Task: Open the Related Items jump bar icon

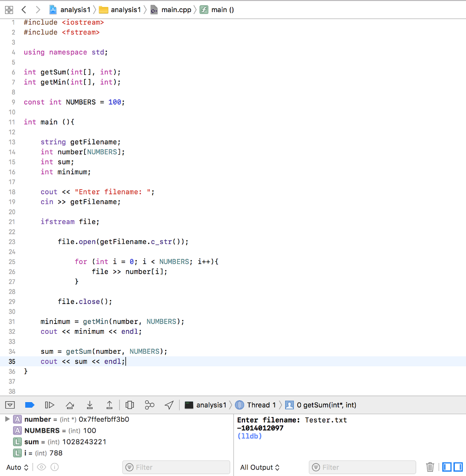Action: point(9,9)
